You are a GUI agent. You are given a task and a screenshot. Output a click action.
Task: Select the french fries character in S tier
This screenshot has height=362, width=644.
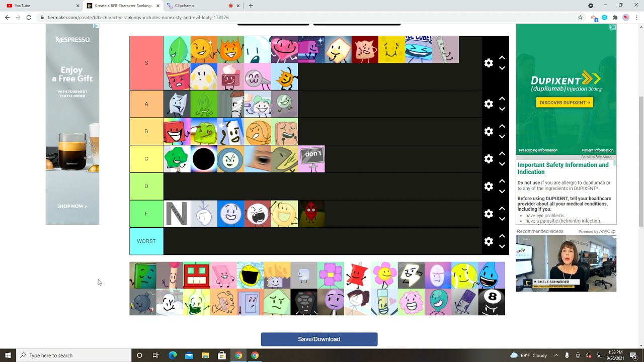coord(177,76)
